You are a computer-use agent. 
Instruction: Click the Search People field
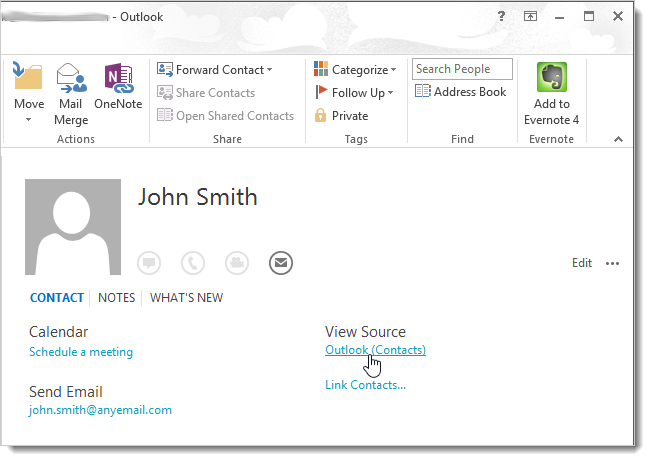462,69
